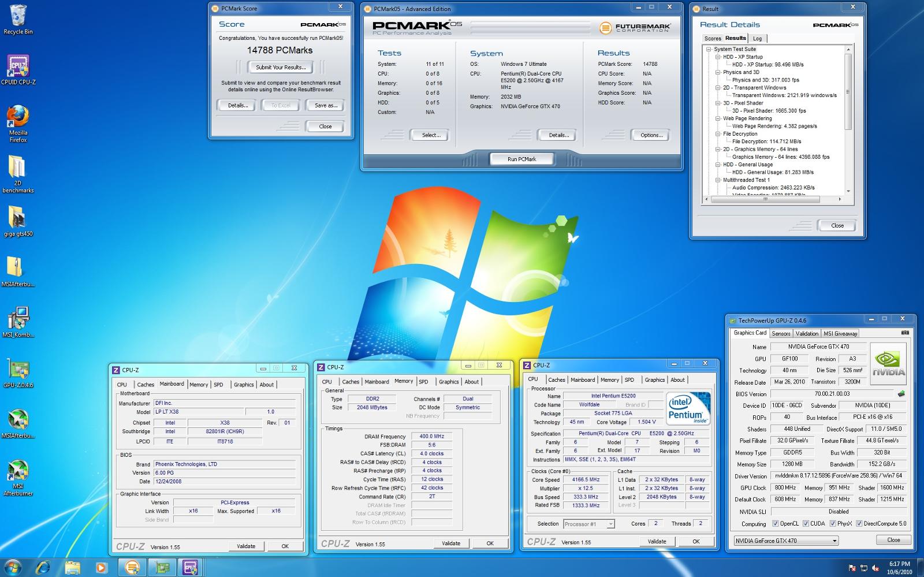Select '3D - Pixel Shader: 1665.300 fps' row
The image size is (924, 577).
[x=769, y=111]
